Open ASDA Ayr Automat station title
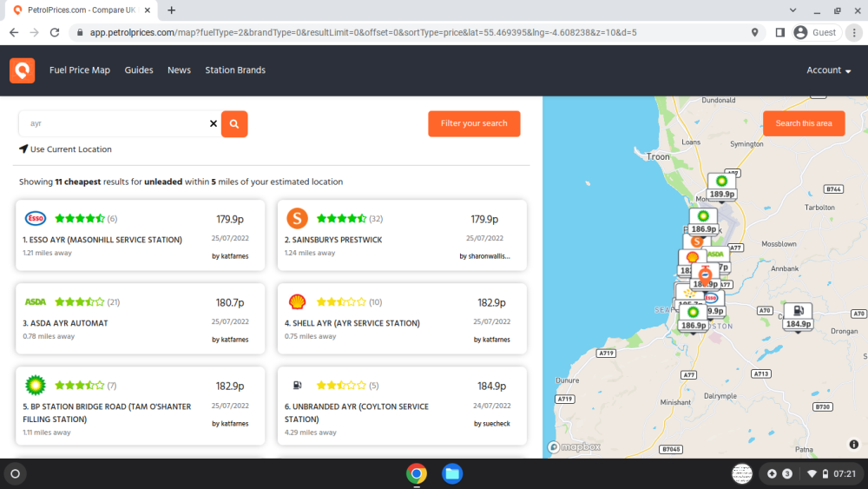Viewport: 868px width, 489px height. [65, 323]
